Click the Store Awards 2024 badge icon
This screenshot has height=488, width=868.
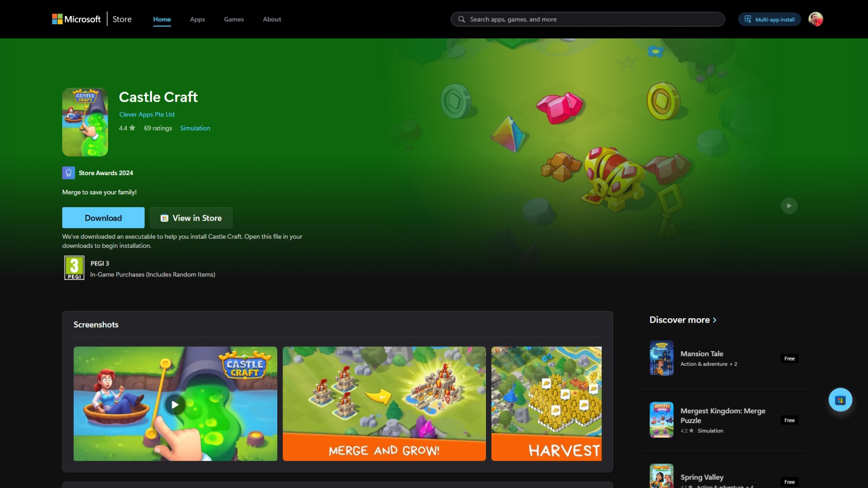68,172
